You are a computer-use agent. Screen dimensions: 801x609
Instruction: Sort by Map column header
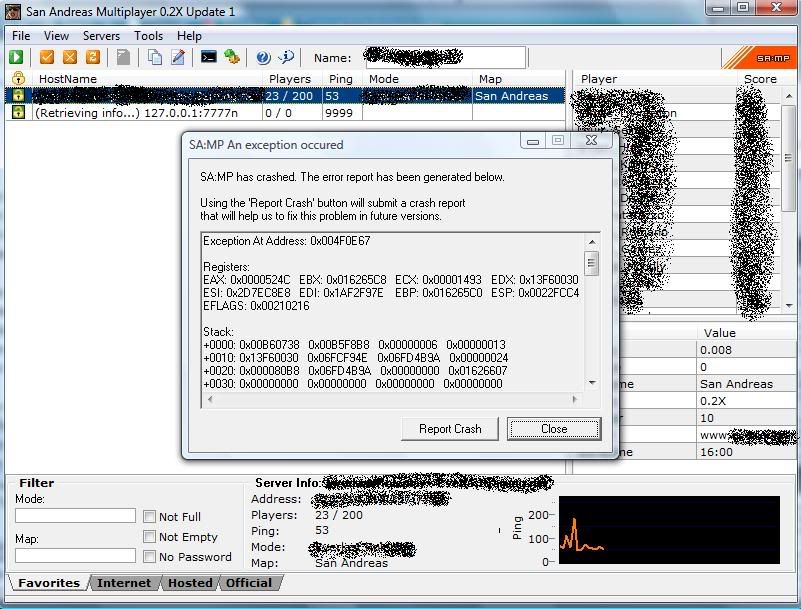[519, 79]
